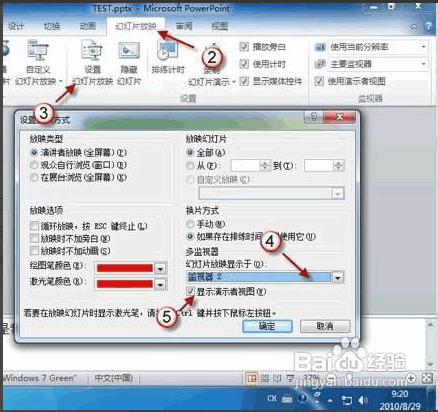Switch to the 审阅 ribbon tab

(x=184, y=26)
